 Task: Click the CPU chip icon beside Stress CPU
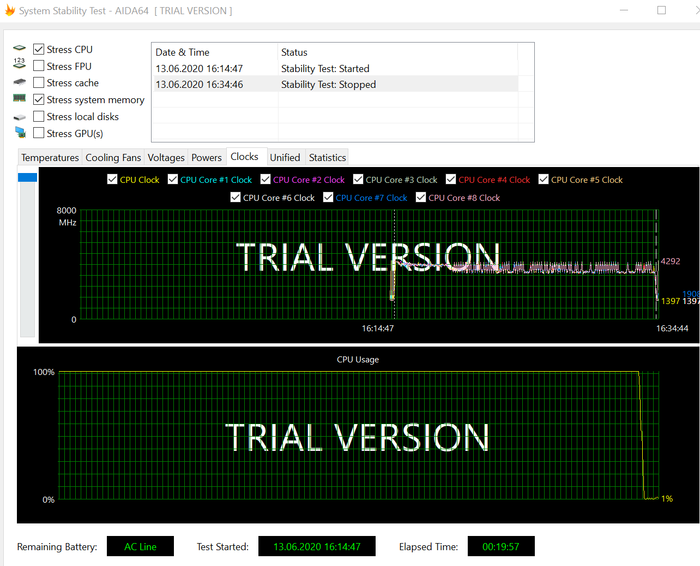click(x=19, y=48)
